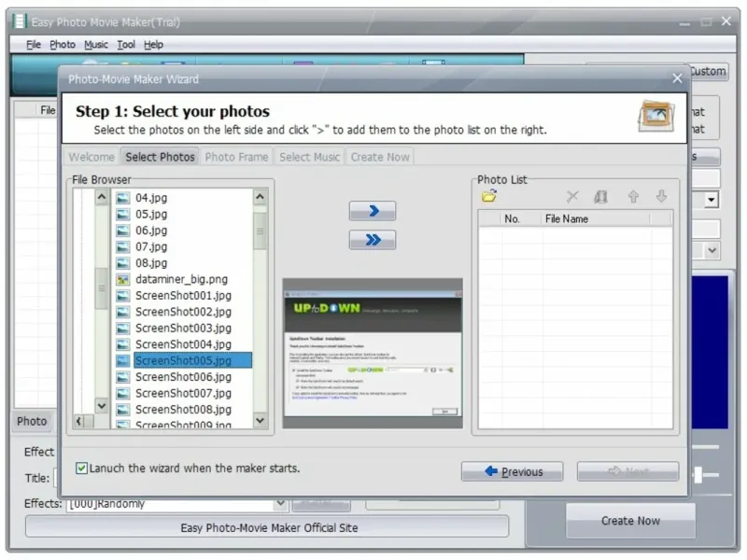747x560 pixels.
Task: Switch to the Photo Frame tab
Action: pyautogui.click(x=236, y=157)
